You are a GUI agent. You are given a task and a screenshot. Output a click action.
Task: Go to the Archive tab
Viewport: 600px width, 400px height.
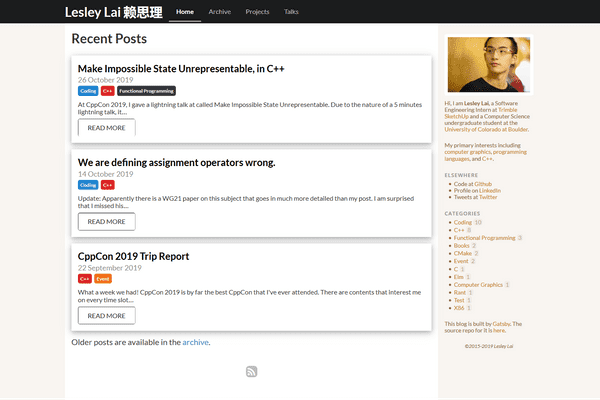220,12
